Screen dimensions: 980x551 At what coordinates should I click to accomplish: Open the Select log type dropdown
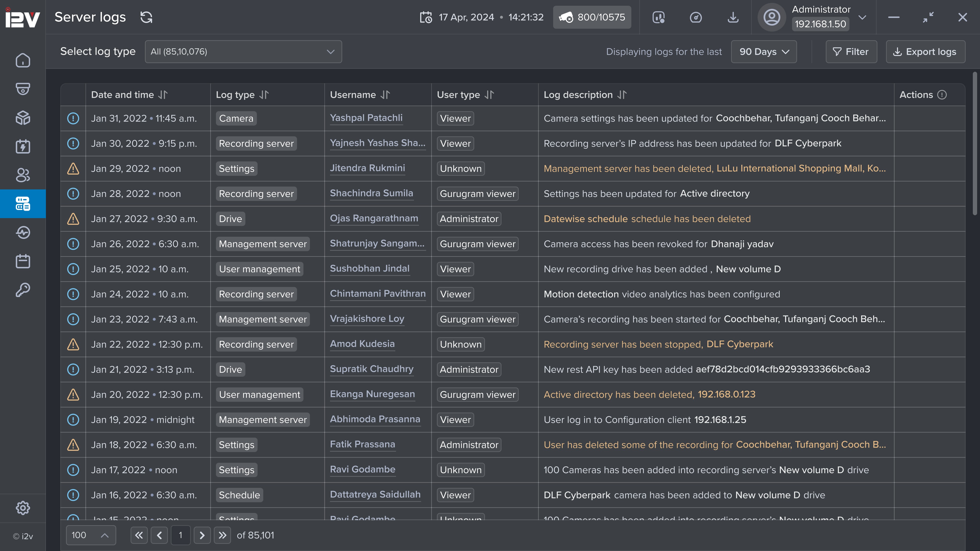pyautogui.click(x=243, y=51)
